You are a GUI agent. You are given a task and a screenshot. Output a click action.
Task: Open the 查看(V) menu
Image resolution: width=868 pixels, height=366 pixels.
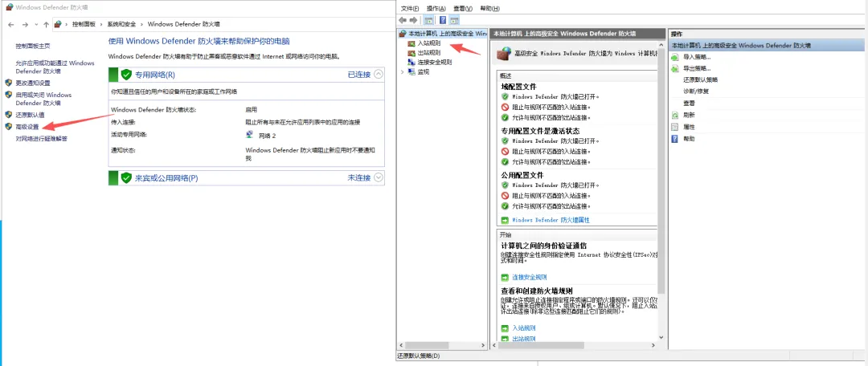(463, 8)
